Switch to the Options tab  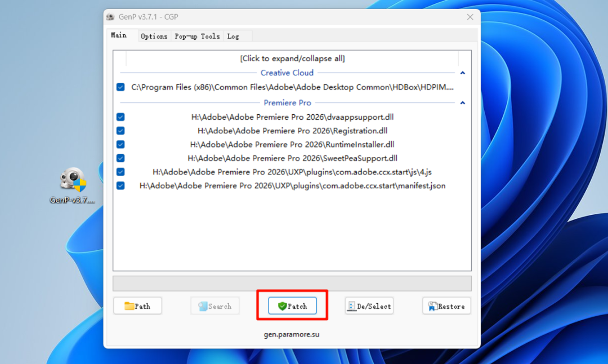154,37
